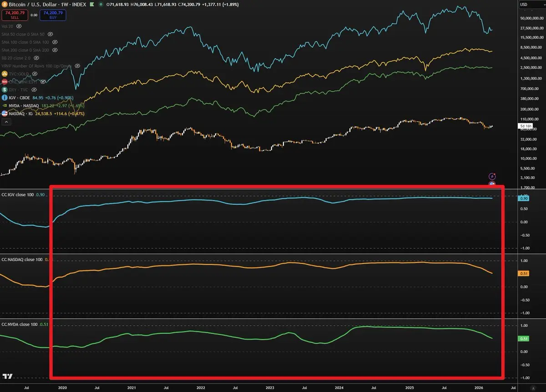546x392 pixels.
Task: Click the green flag icon beside INDEX
Action: [92, 5]
